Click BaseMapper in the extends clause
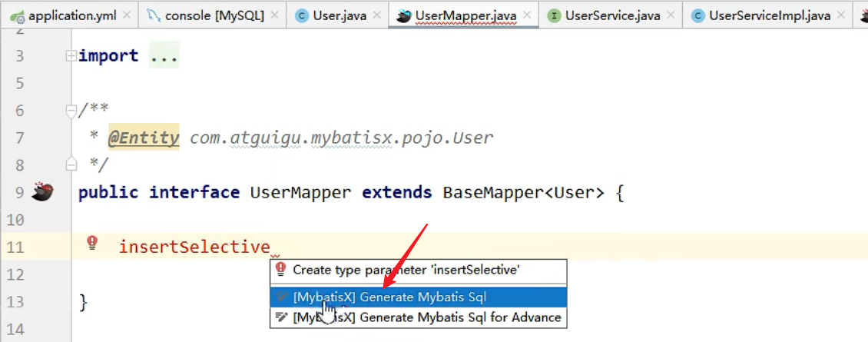Image resolution: width=868 pixels, height=342 pixels. (495, 192)
